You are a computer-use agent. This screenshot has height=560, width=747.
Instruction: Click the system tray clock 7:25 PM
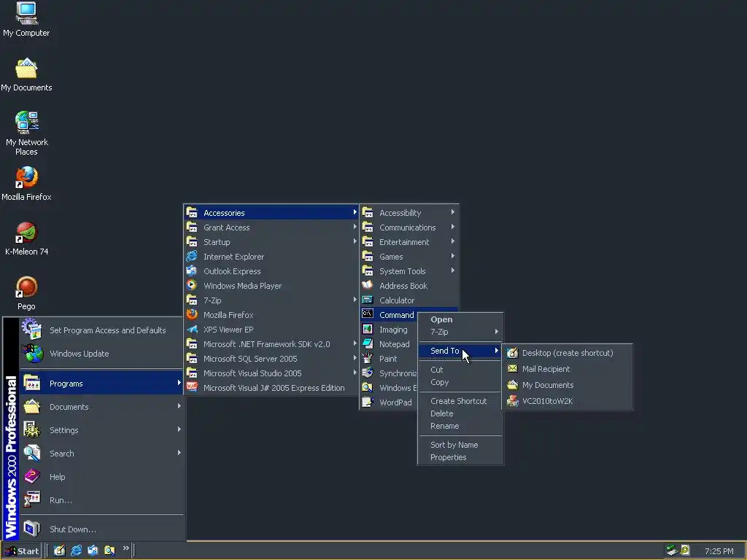[719, 551]
